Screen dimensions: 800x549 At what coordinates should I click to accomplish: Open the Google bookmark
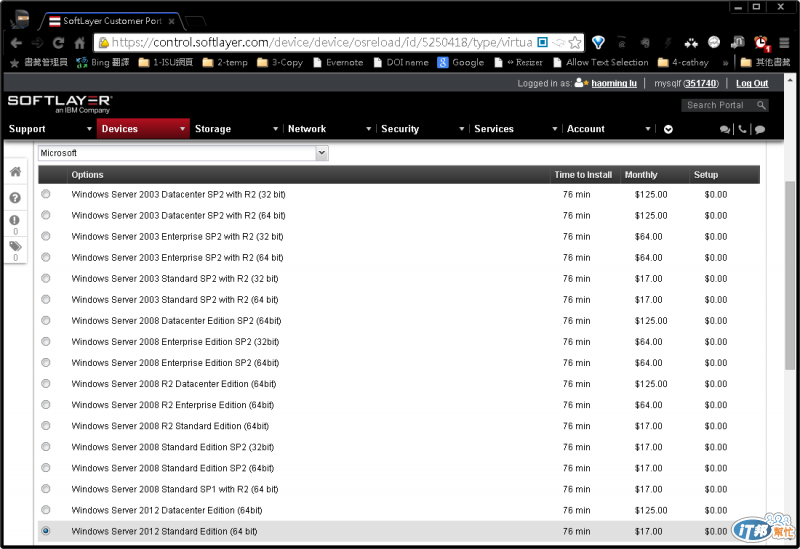(461, 62)
